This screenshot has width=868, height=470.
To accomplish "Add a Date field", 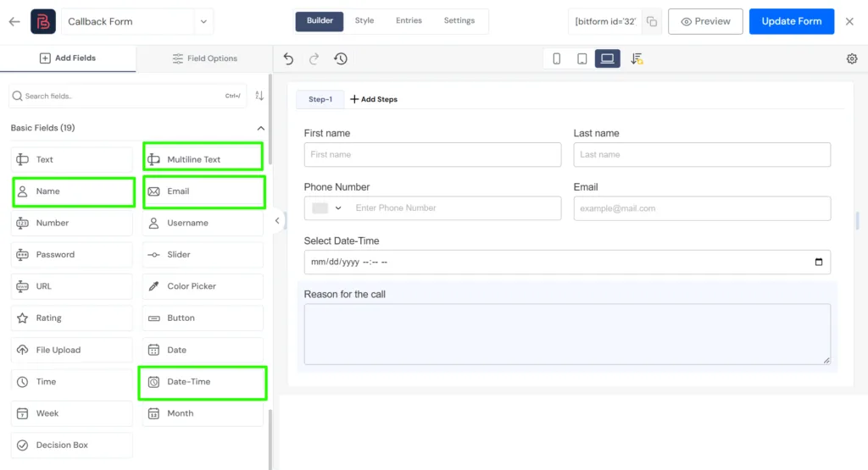I will tap(203, 350).
